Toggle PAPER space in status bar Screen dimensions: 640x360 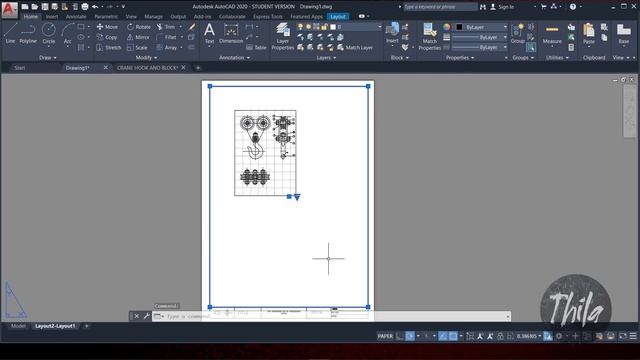[385, 336]
